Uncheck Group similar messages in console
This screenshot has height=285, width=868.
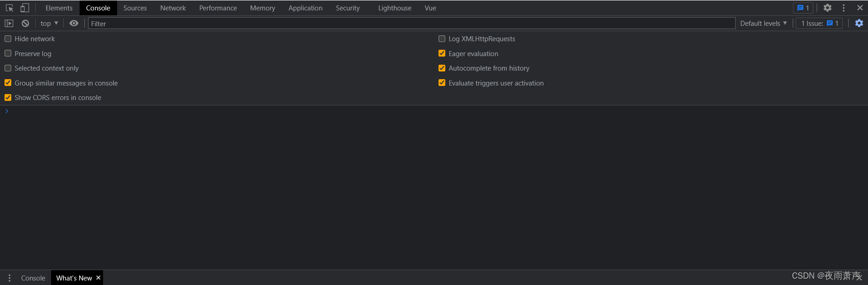[8, 83]
